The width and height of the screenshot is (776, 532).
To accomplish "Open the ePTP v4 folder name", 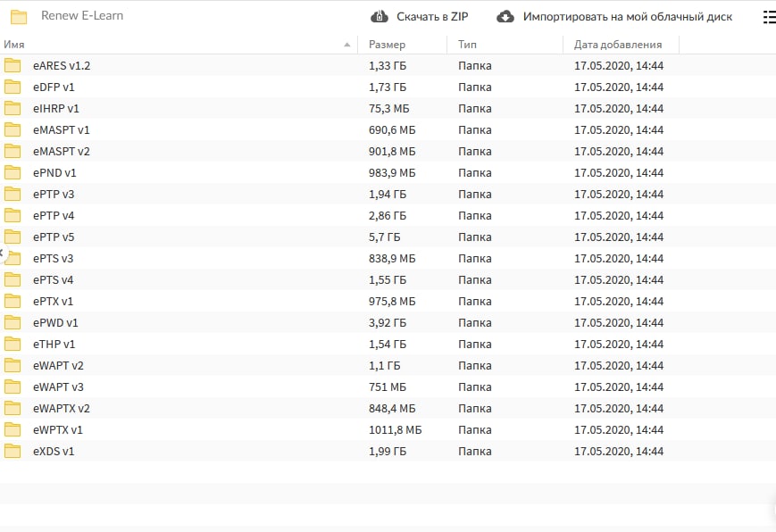I will (54, 216).
